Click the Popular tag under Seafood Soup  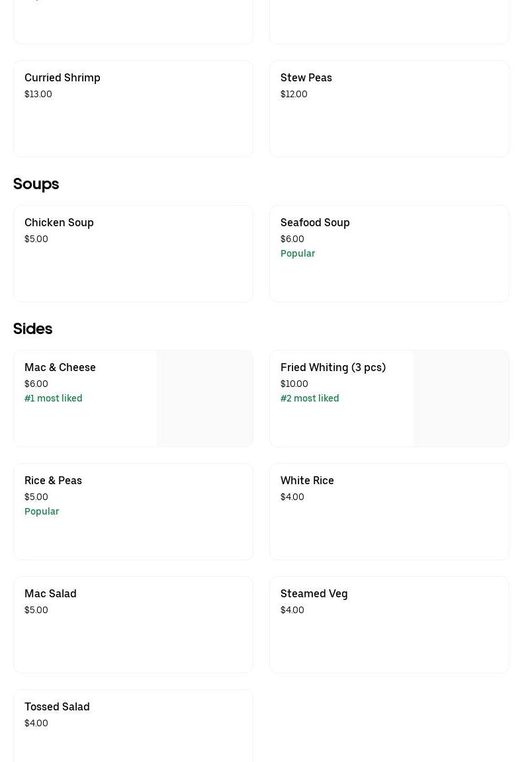tap(298, 253)
